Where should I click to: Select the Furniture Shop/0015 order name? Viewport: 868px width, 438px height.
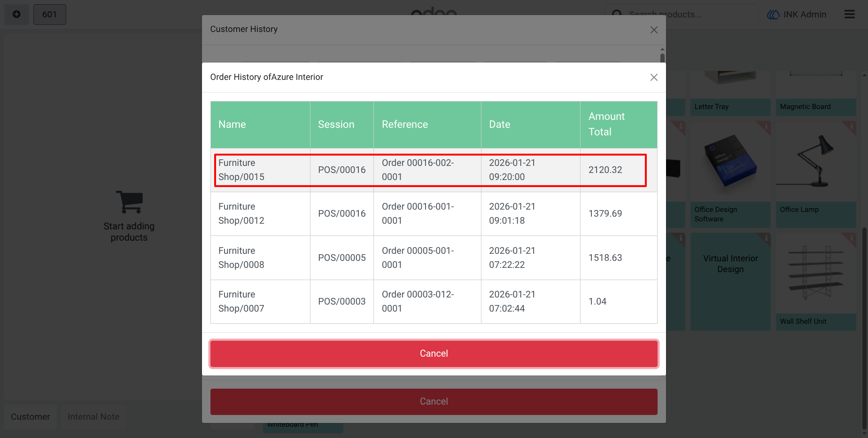click(241, 170)
